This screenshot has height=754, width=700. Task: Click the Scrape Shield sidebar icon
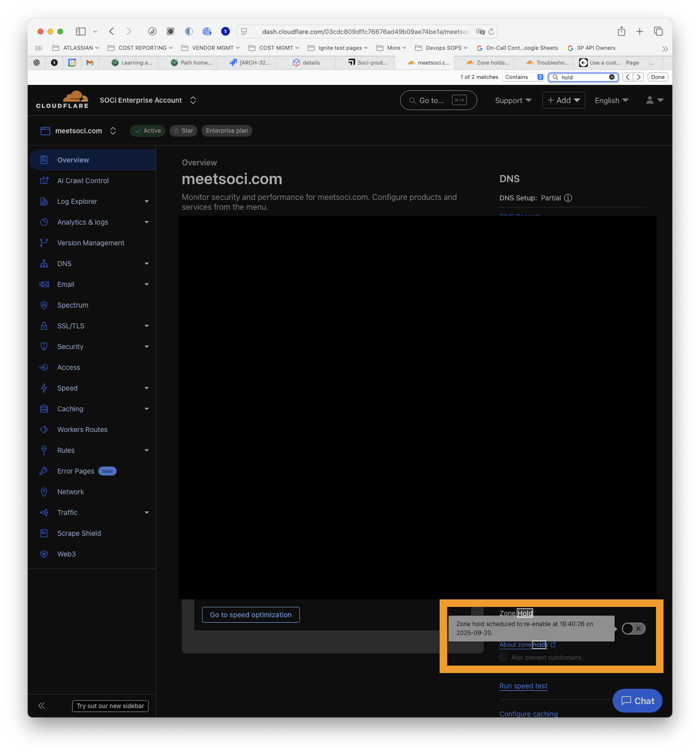(44, 533)
